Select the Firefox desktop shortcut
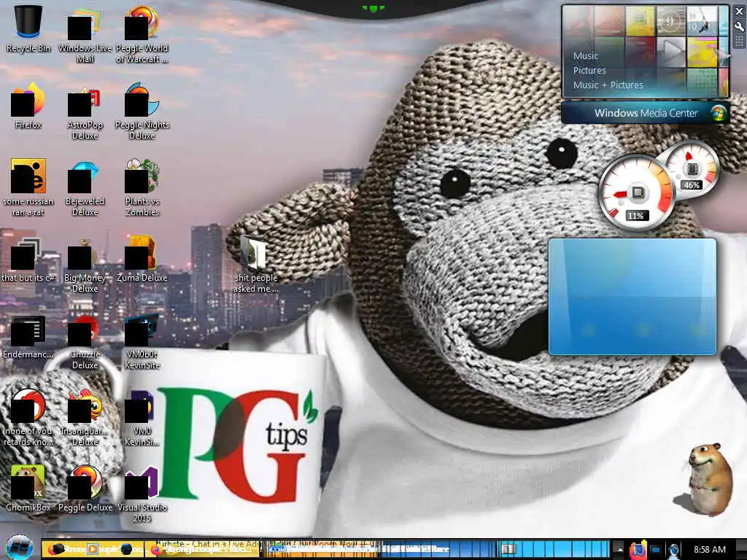Screen dimensions: 747x560 point(28,106)
